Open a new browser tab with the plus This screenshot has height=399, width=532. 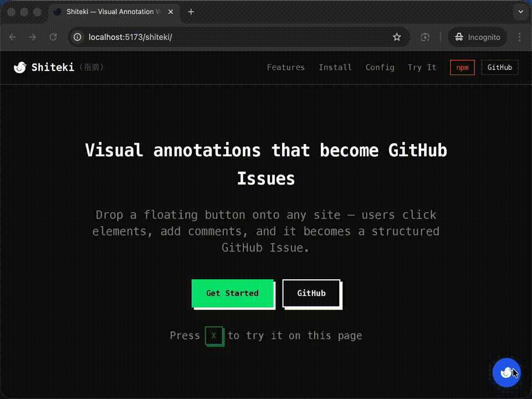coord(191,12)
